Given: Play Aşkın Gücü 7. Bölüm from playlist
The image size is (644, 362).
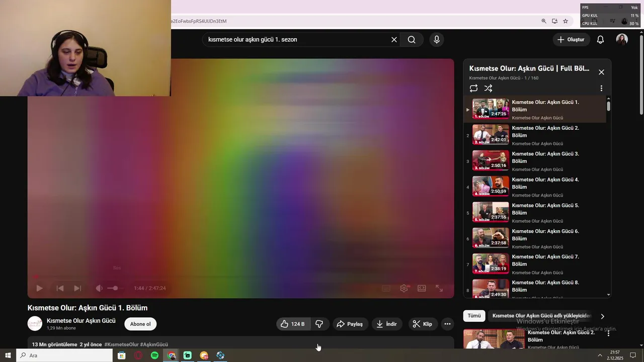Looking at the screenshot, I should click(x=535, y=264).
